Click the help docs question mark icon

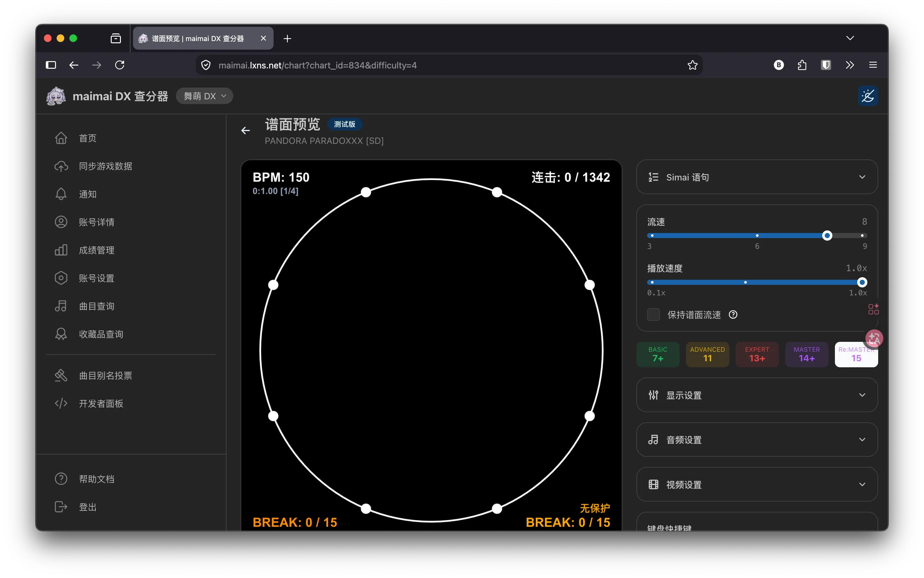tap(61, 479)
